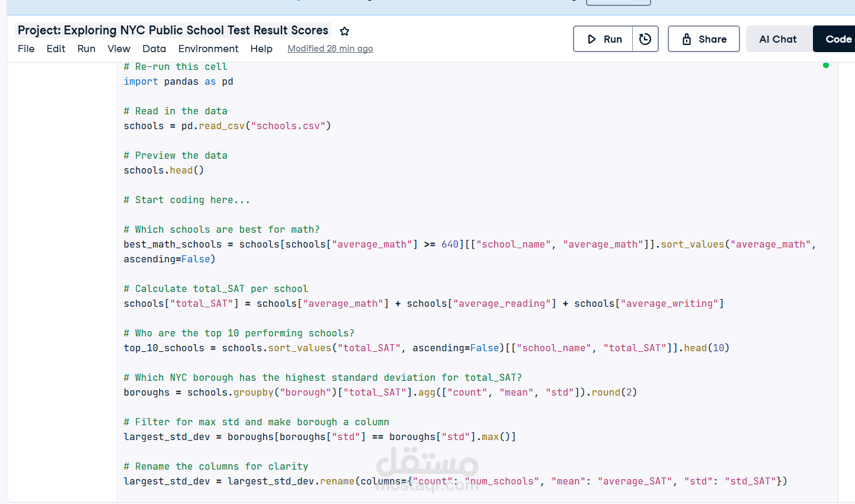The height and width of the screenshot is (504, 855).
Task: Click the Modified 28 min ago link
Action: coord(330,49)
